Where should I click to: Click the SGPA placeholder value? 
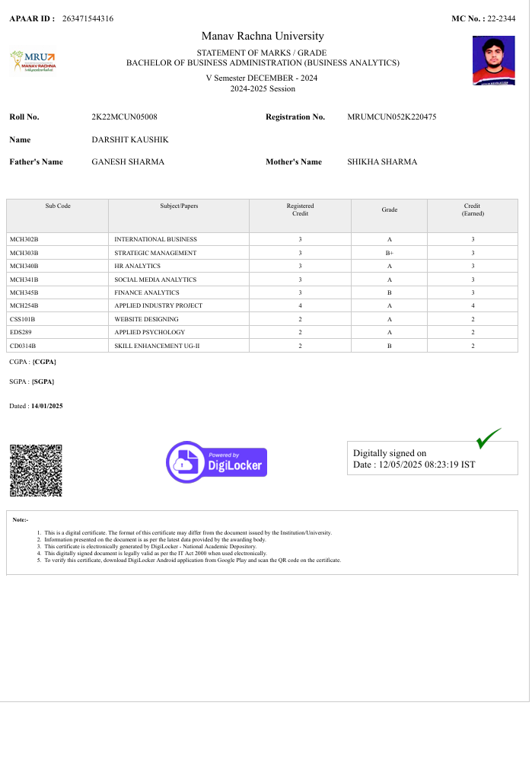[x=43, y=382]
